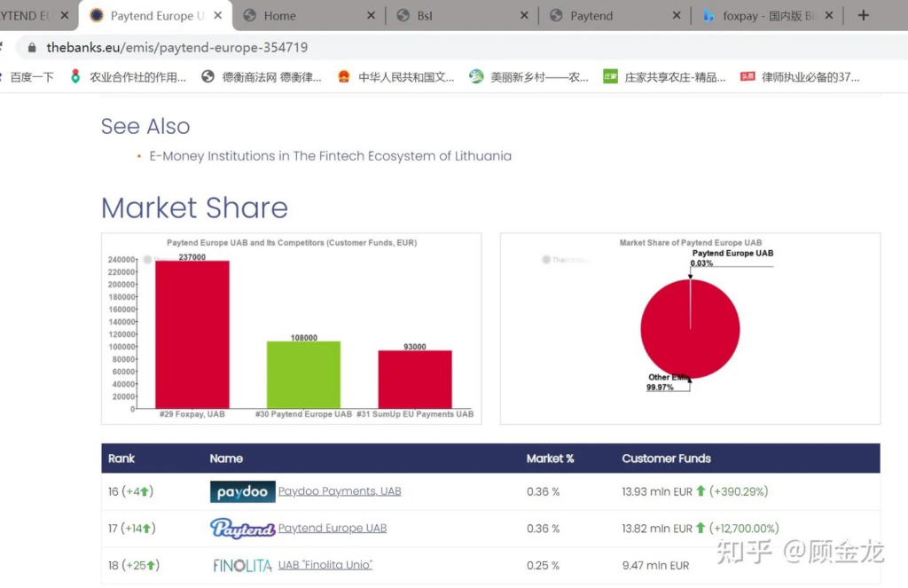Click the 中华人民共和国 emblem icon
908x588 pixels.
(344, 76)
